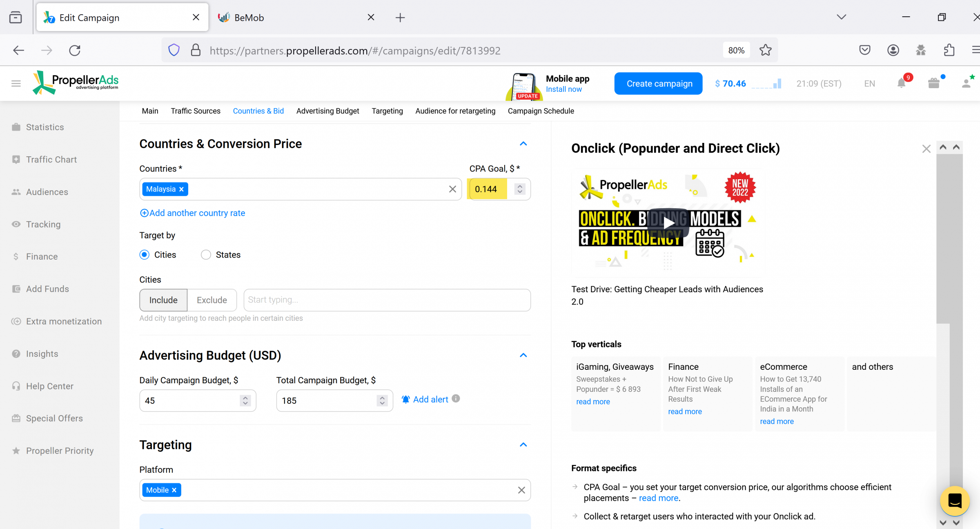Select Traffic Chart from the sidebar
The width and height of the screenshot is (980, 529).
pyautogui.click(x=51, y=159)
